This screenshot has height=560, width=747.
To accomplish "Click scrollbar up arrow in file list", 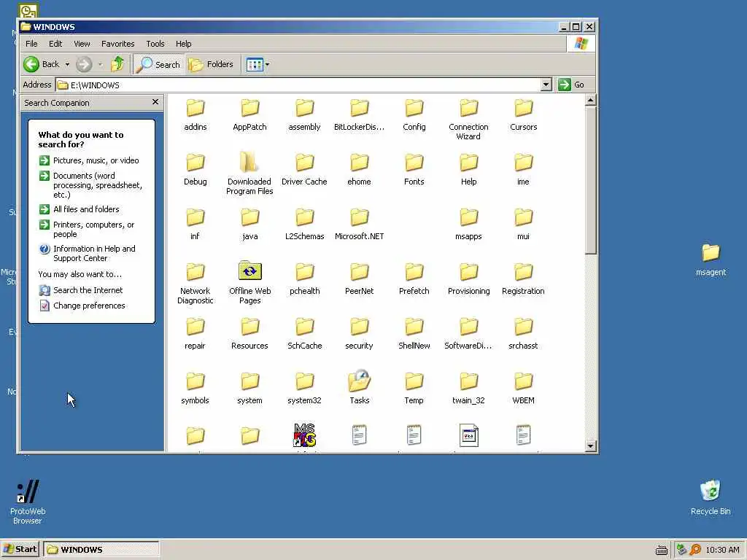I will tap(591, 100).
